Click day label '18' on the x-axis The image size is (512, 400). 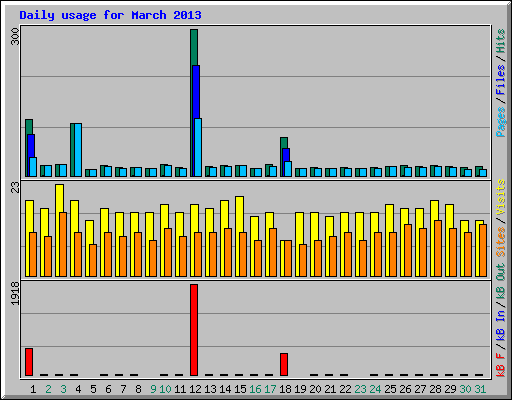coord(285,389)
